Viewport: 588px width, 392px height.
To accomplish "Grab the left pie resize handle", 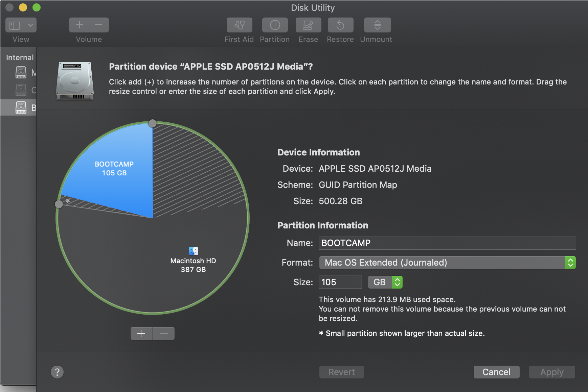I will point(59,204).
